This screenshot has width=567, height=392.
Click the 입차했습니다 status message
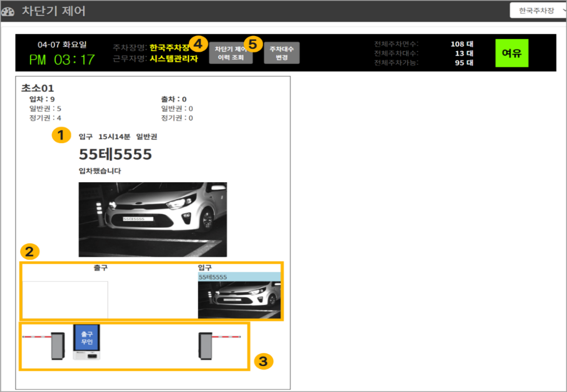[x=100, y=171]
